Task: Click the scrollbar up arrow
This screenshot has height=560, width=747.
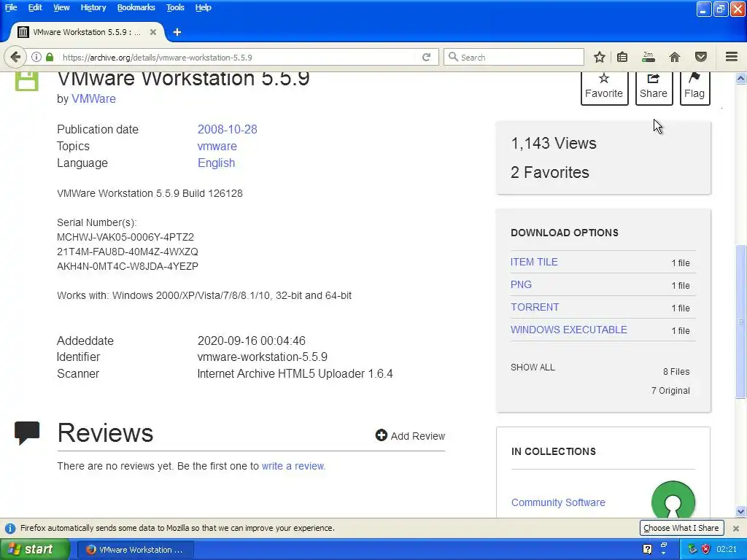Action: pos(741,78)
